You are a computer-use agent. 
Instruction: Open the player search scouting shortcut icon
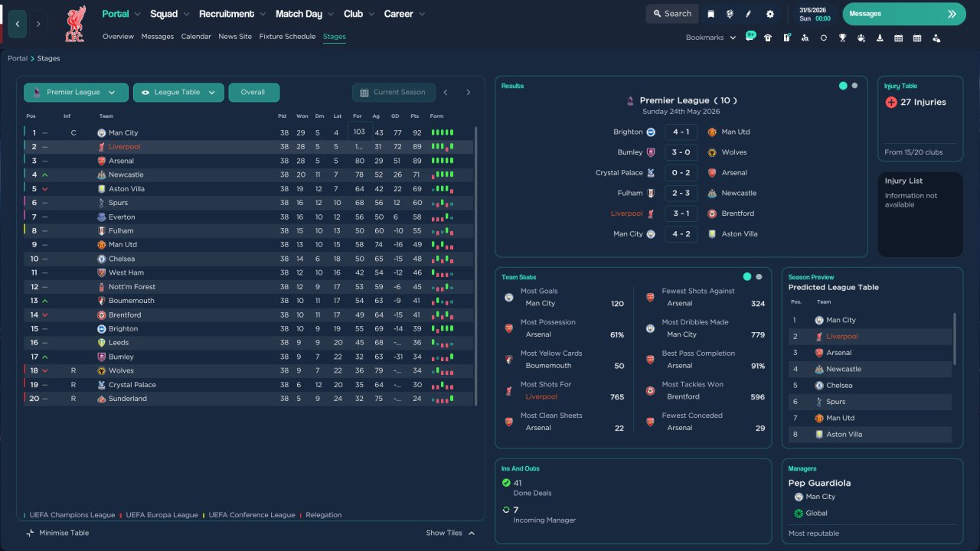[x=805, y=37]
